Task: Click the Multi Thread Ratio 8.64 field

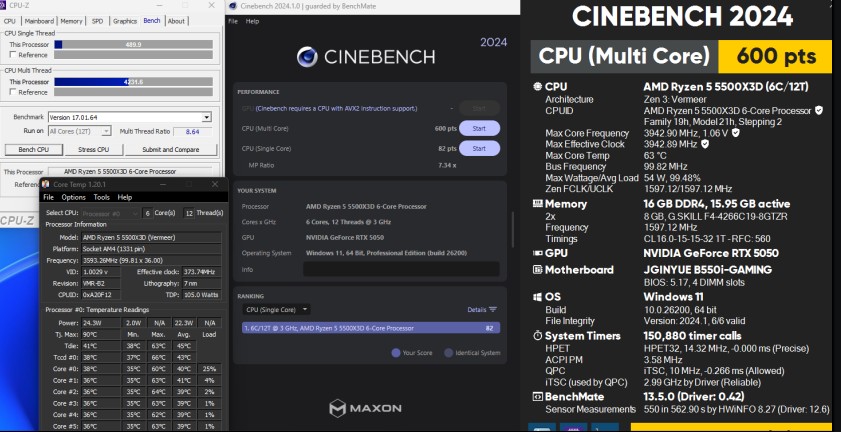Action: click(x=193, y=131)
